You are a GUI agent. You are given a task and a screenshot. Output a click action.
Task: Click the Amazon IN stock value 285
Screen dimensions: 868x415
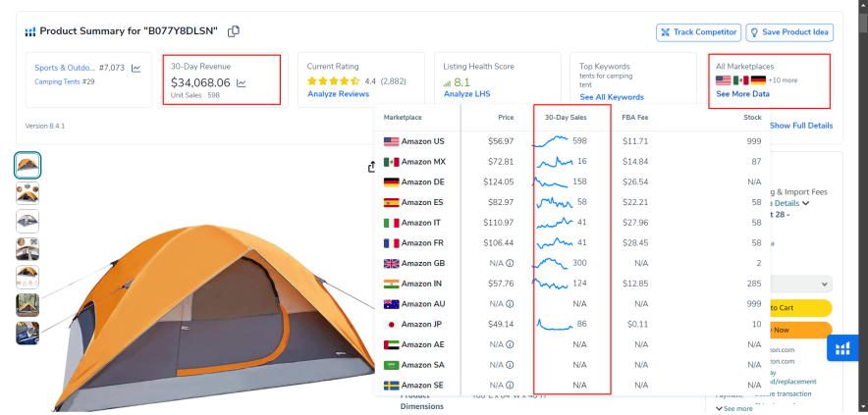pyautogui.click(x=754, y=284)
